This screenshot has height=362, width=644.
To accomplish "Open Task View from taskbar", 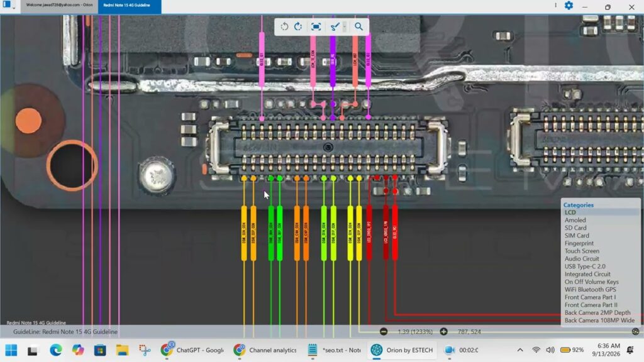I will tap(33, 350).
